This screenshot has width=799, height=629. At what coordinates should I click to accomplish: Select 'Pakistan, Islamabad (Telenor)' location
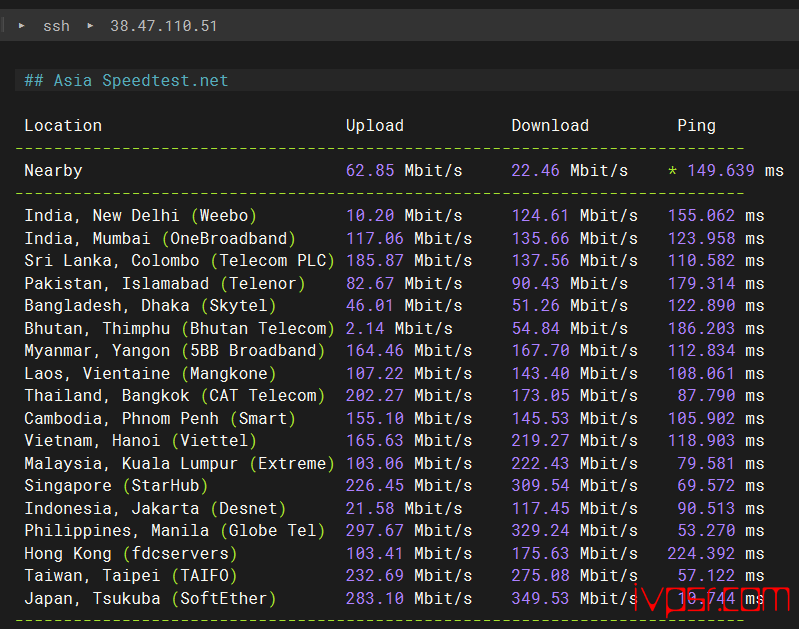165,283
